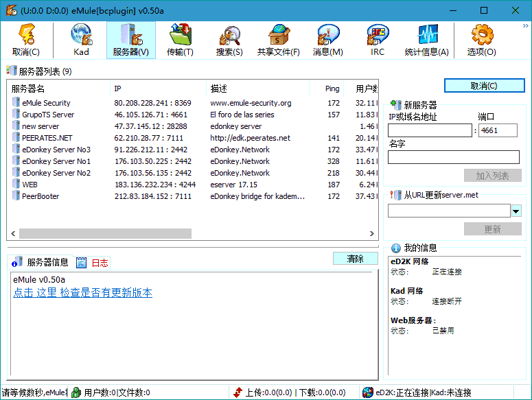Select the Server Info (服务器信息) tab

(x=41, y=263)
